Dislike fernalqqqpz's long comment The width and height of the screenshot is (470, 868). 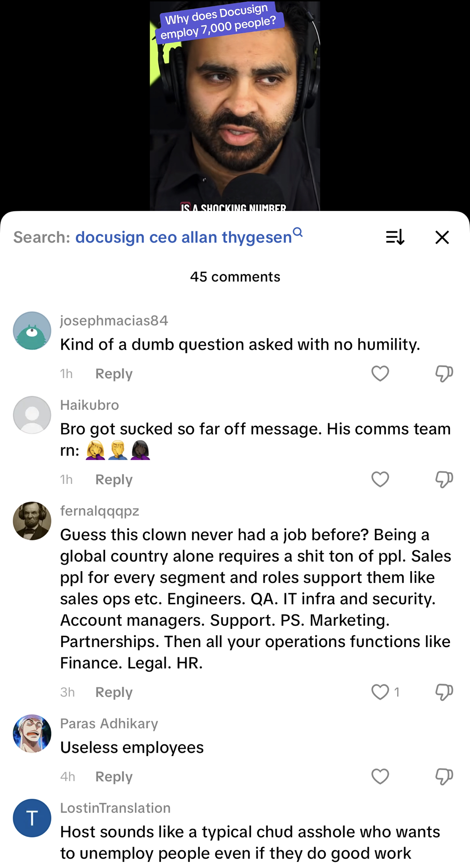tap(444, 692)
